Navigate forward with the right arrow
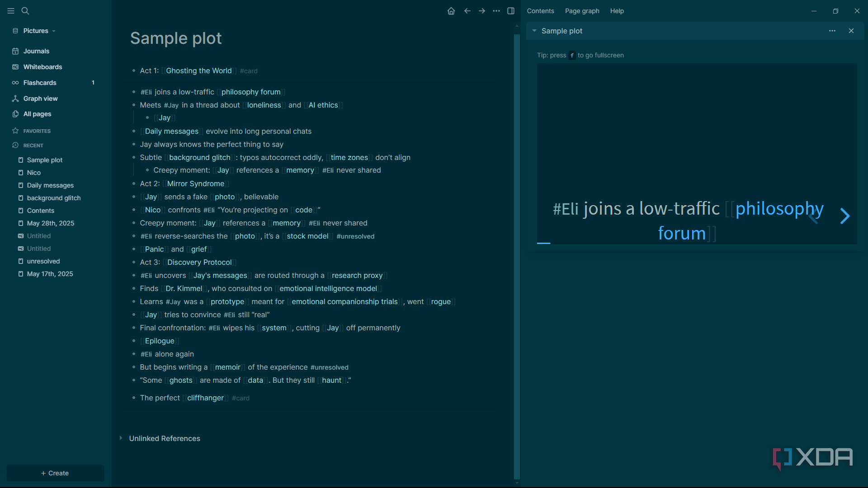This screenshot has width=868, height=488. click(482, 11)
